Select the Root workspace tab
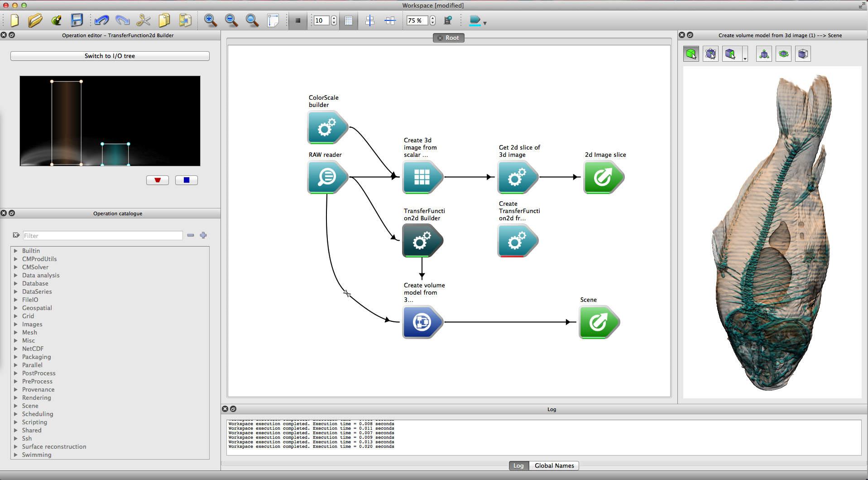The height and width of the screenshot is (480, 868). tap(448, 38)
